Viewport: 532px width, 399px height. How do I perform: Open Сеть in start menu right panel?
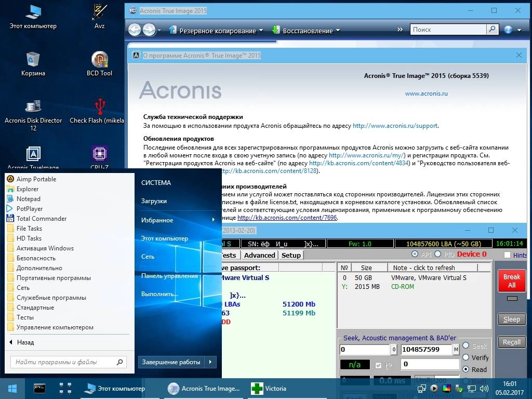[148, 257]
